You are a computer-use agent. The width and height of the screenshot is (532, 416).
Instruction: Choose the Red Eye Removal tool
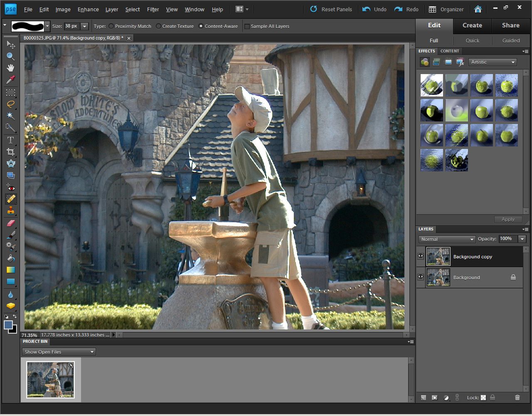click(10, 188)
